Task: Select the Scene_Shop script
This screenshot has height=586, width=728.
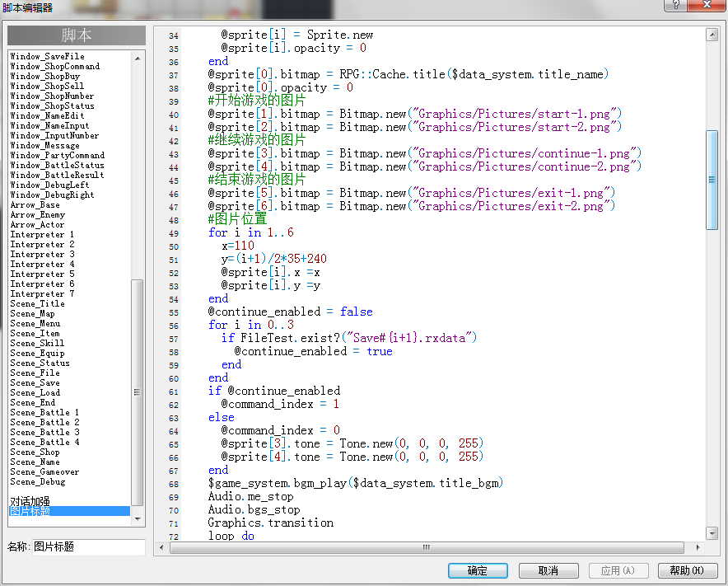Action: (35, 452)
